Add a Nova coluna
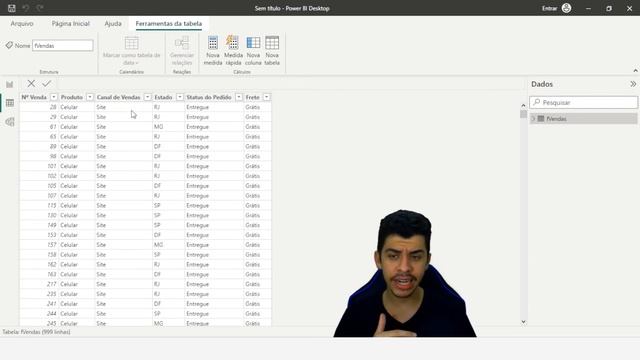Viewport: 640px width, 360px height. [253, 51]
